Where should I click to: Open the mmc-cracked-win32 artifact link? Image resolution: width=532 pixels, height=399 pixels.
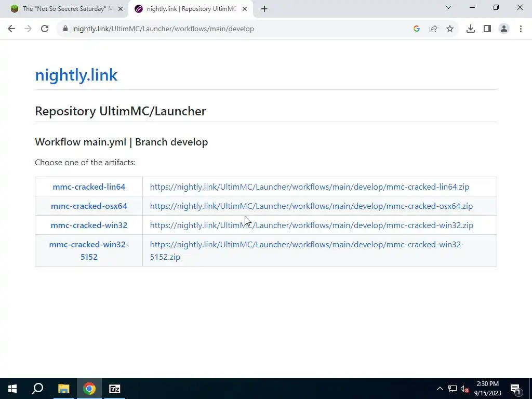click(89, 225)
